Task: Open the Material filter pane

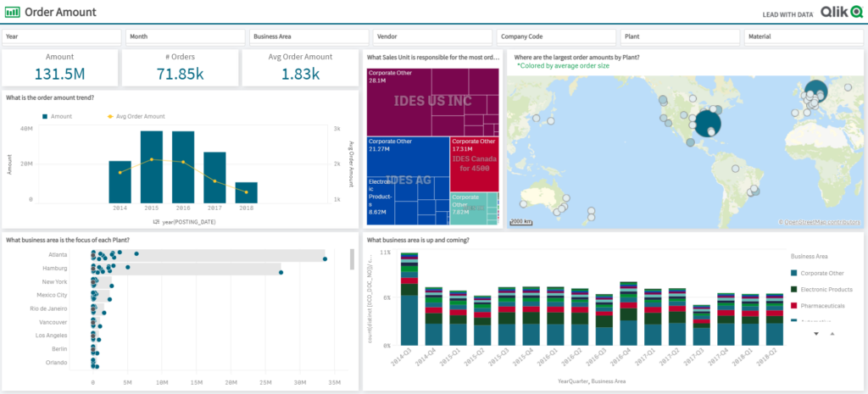Action: [x=804, y=36]
